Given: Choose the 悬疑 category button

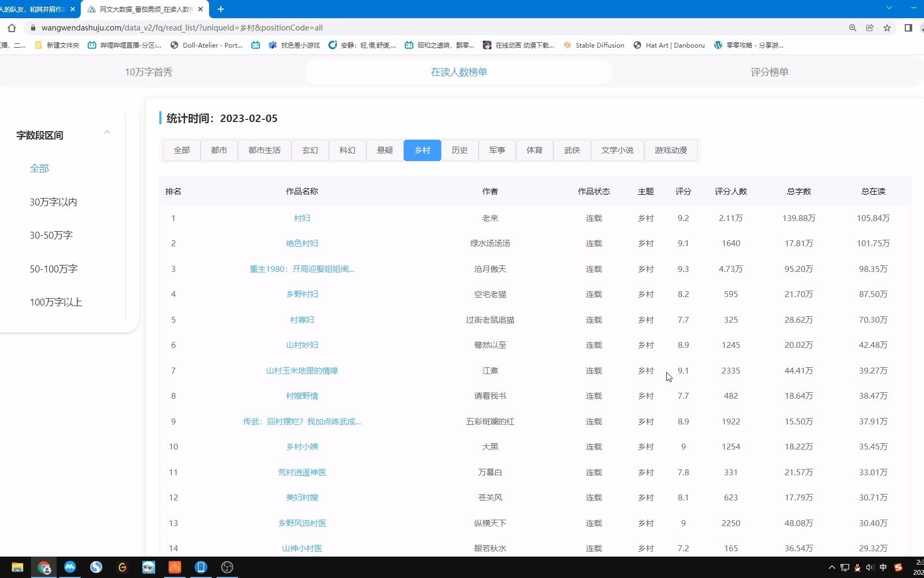Looking at the screenshot, I should click(385, 150).
